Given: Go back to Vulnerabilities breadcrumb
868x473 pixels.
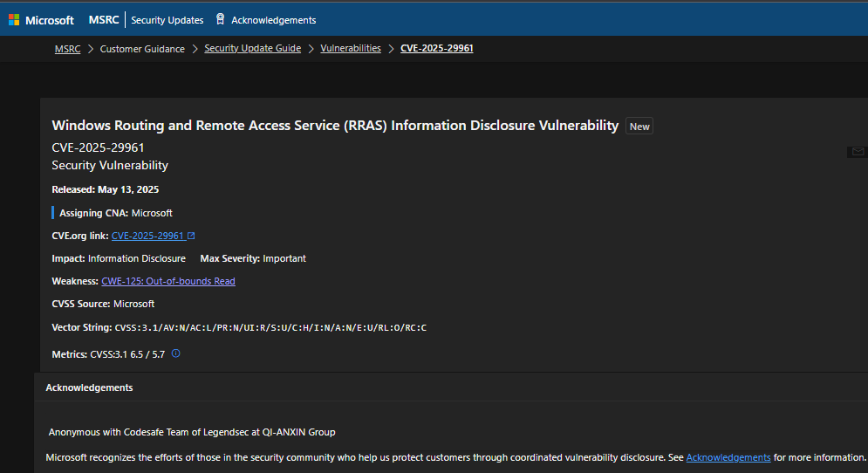Looking at the screenshot, I should (351, 49).
